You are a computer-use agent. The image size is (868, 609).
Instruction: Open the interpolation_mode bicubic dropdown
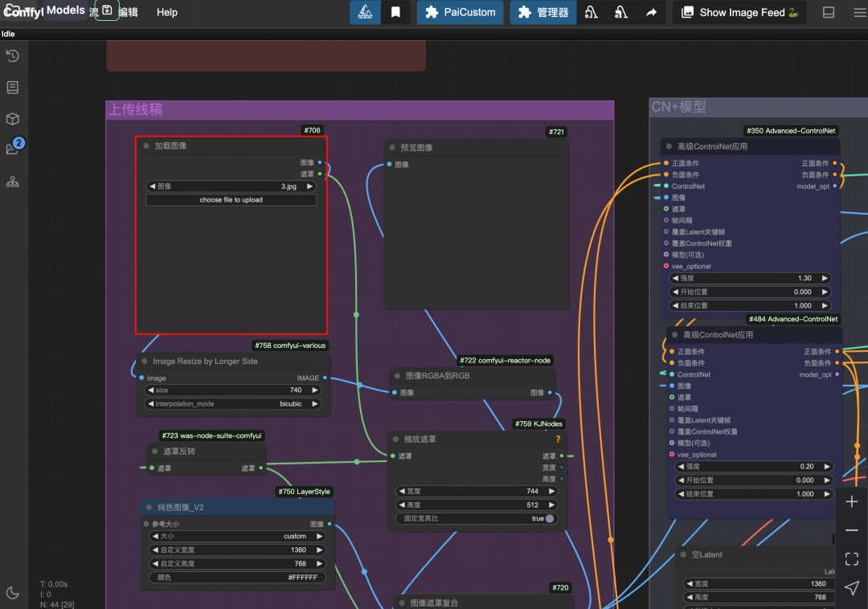click(x=233, y=404)
